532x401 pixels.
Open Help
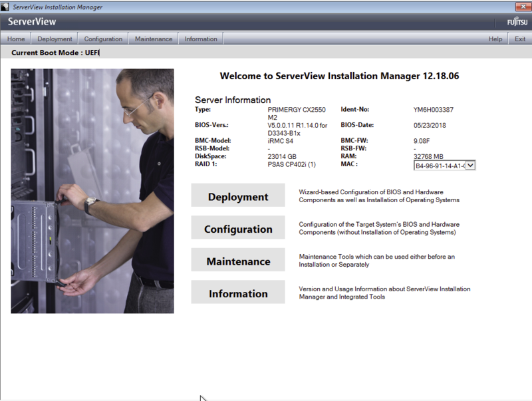tap(495, 39)
